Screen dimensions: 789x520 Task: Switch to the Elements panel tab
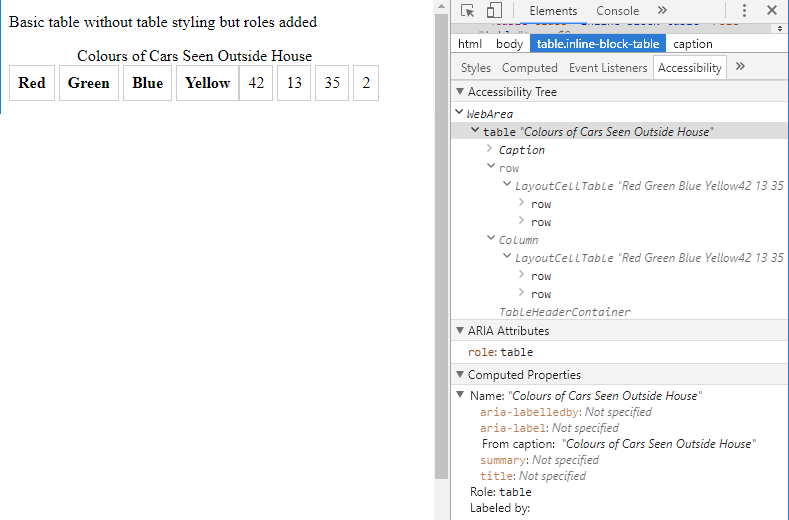pyautogui.click(x=553, y=11)
